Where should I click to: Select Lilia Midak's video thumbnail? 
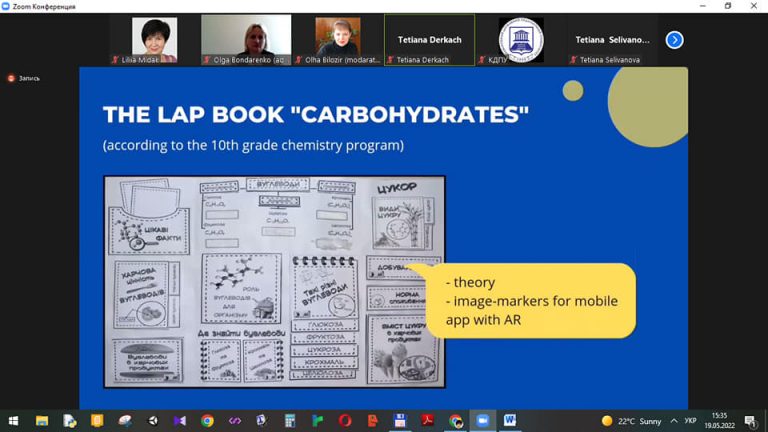tap(155, 40)
